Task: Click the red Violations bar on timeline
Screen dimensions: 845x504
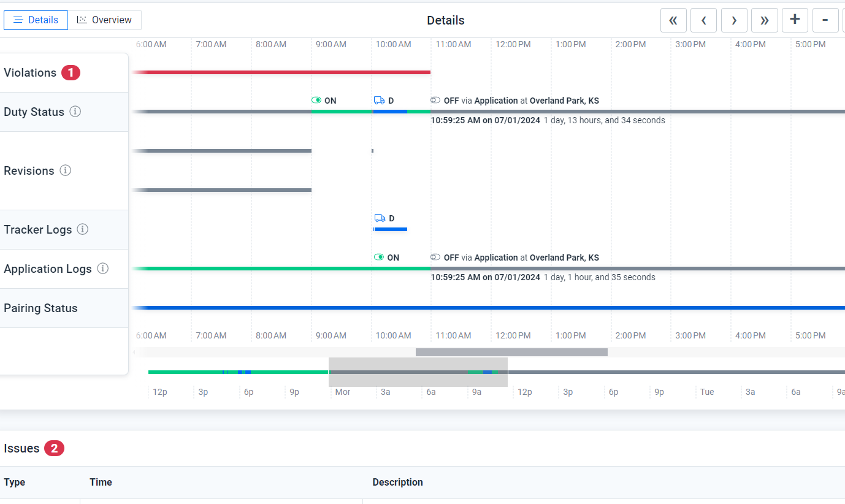Action: coord(282,72)
